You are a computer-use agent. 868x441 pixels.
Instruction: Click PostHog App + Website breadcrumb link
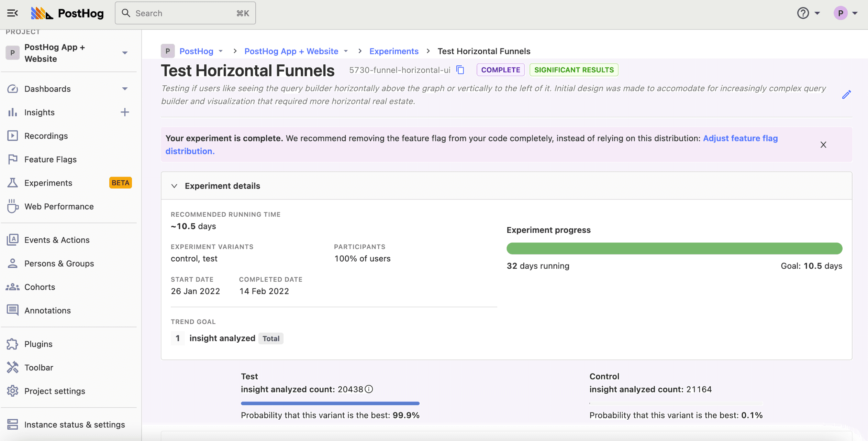[291, 51]
